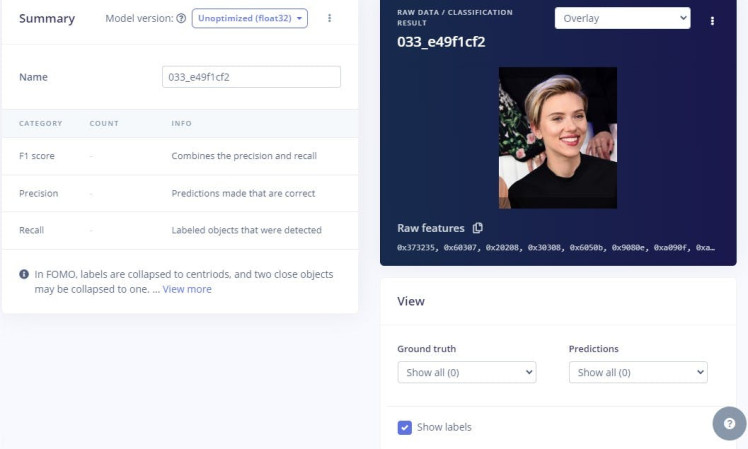Expand the Overlay display dropdown
The width and height of the screenshot is (748, 449).
click(622, 18)
